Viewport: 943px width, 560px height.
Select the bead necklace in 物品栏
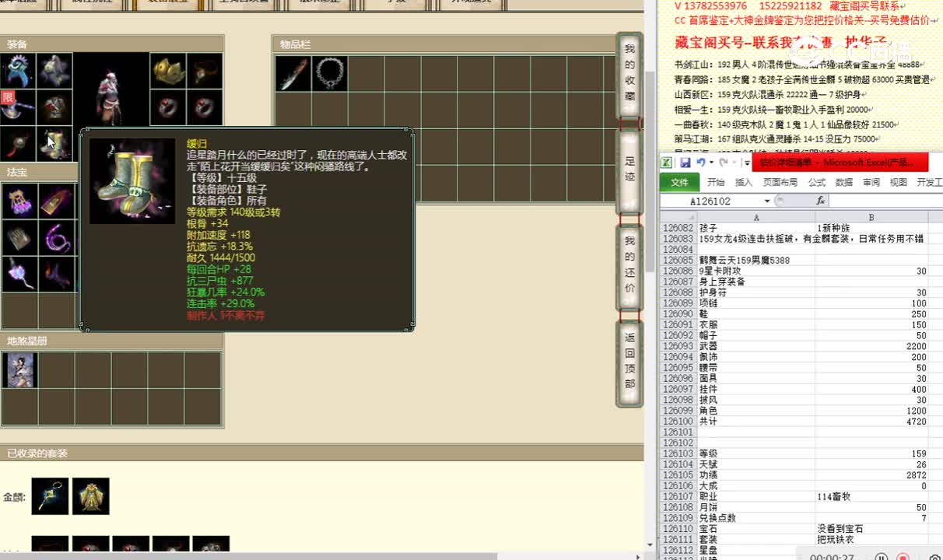(329, 73)
